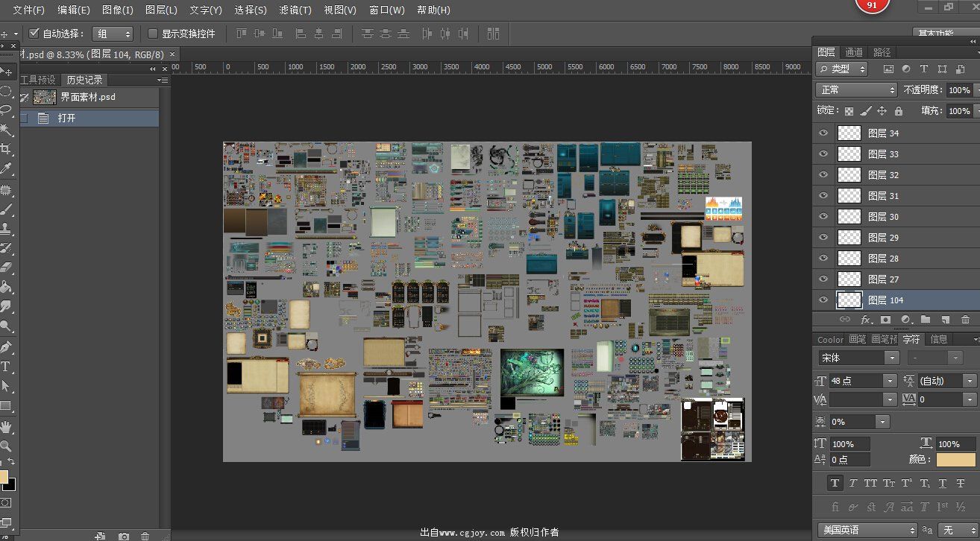Open the 美国英语 language dropdown
Image resolution: width=980 pixels, height=541 pixels.
[x=867, y=530]
